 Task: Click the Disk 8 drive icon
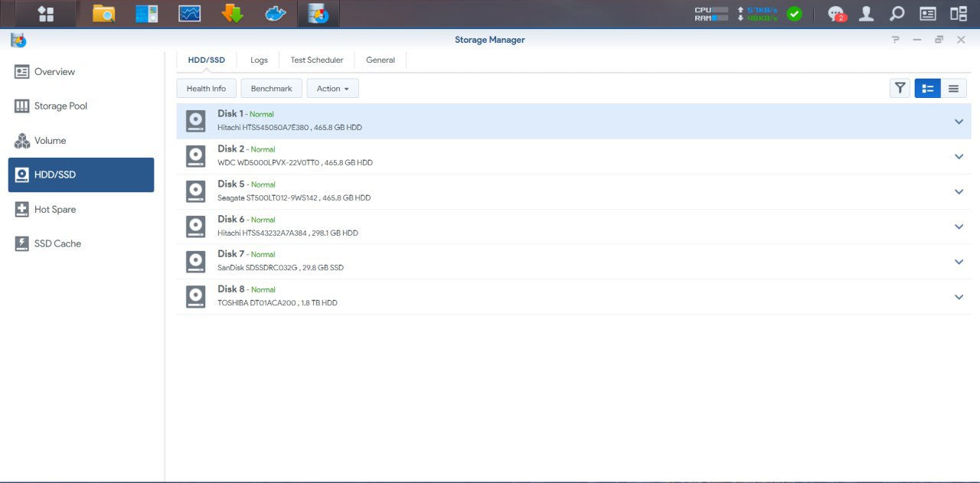(196, 297)
